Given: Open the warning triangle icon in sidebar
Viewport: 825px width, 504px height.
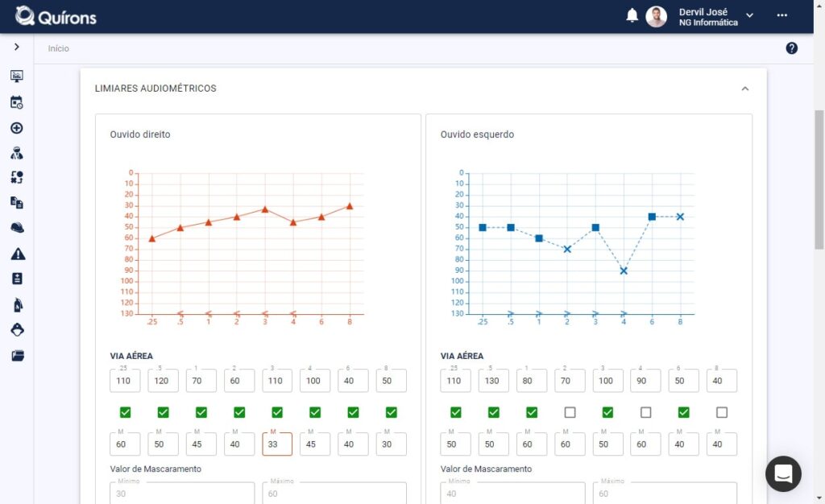Looking at the screenshot, I should click(18, 254).
